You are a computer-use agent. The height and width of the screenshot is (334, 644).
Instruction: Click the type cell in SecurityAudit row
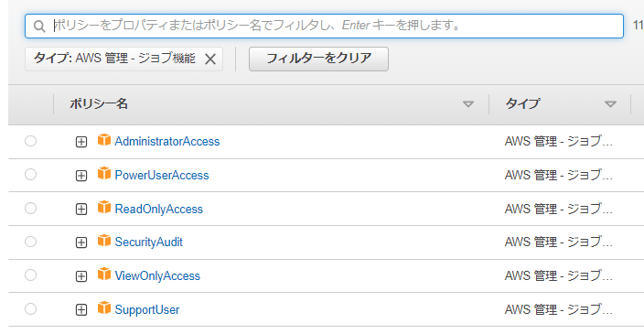(559, 242)
